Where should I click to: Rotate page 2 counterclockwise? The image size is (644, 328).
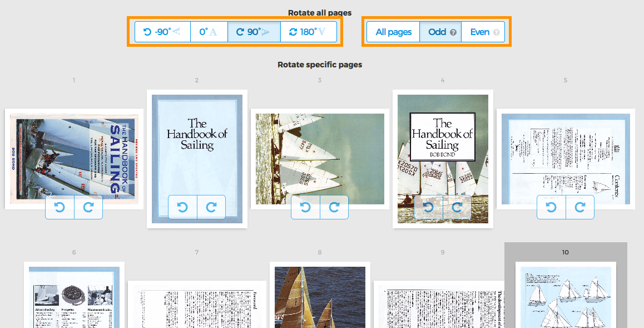(x=182, y=207)
